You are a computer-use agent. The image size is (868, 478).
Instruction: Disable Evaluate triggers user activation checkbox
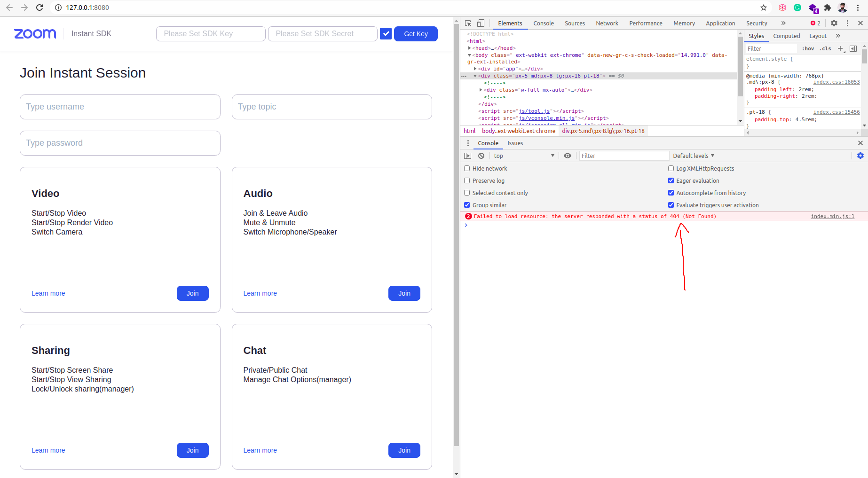(x=671, y=205)
